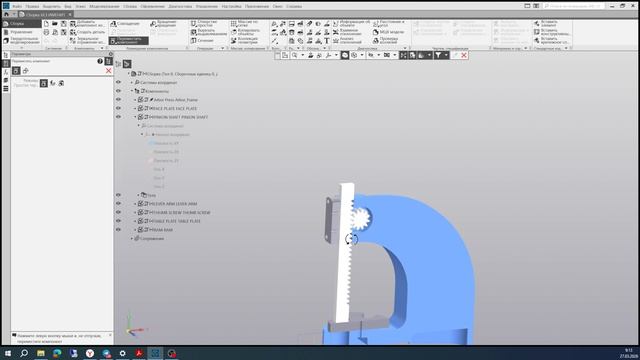Select the Section tool
Image resolution: width=640 pixels, height=360 pixels.
202,40
